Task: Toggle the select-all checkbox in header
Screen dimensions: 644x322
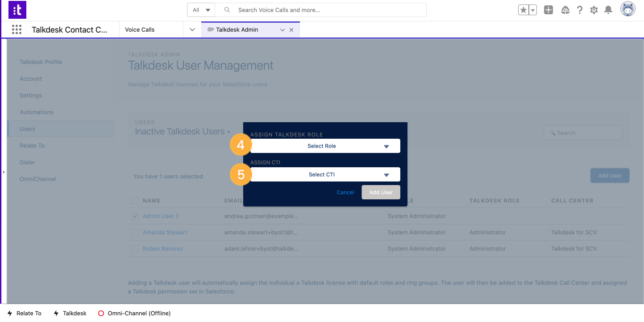Action: pyautogui.click(x=135, y=200)
